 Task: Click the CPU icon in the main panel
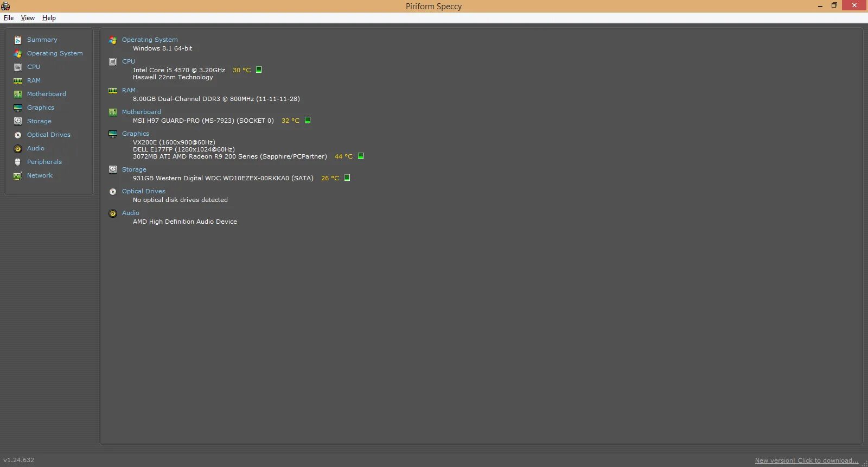[113, 61]
